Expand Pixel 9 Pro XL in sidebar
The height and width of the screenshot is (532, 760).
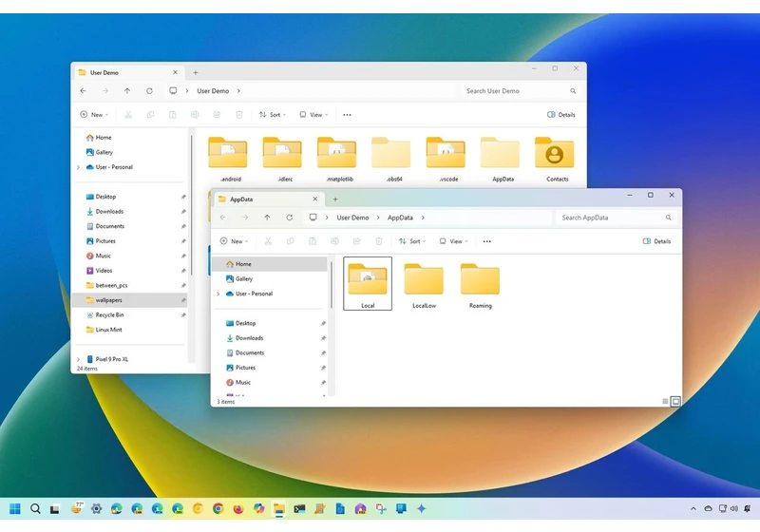click(78, 359)
